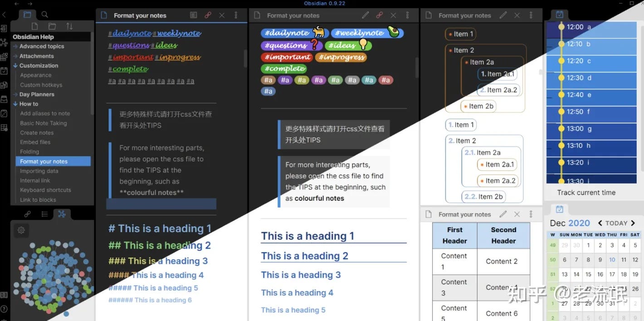Select December 10 in the calendar

[612, 260]
